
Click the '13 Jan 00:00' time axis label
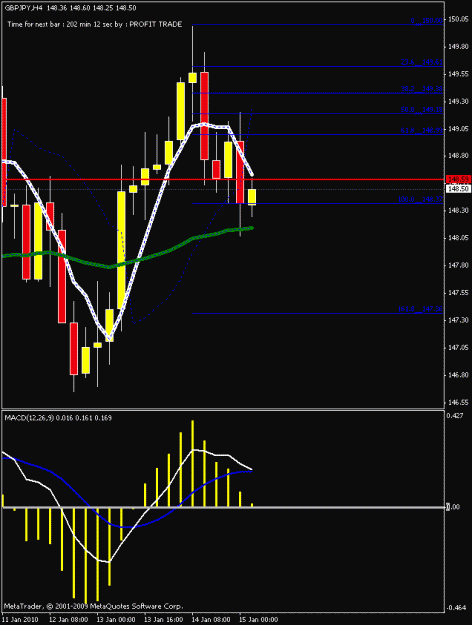(116, 619)
